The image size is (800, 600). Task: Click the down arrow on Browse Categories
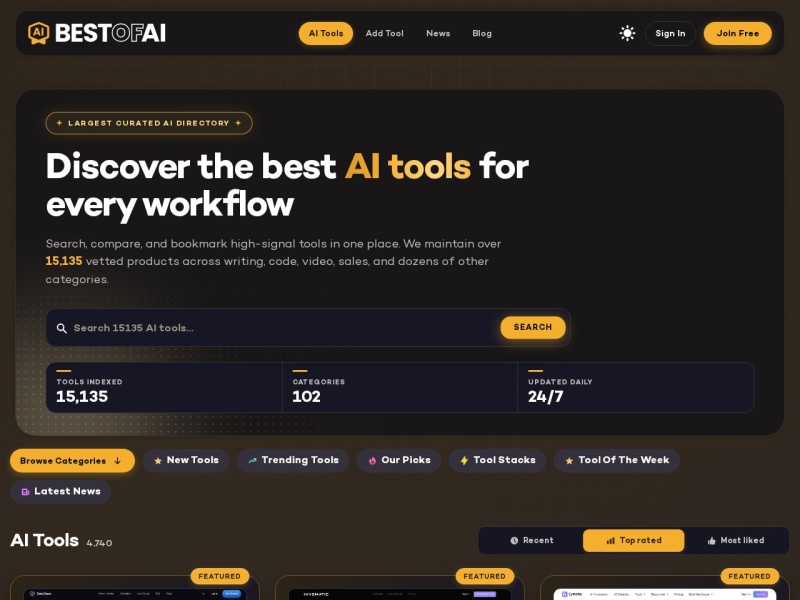[118, 461]
